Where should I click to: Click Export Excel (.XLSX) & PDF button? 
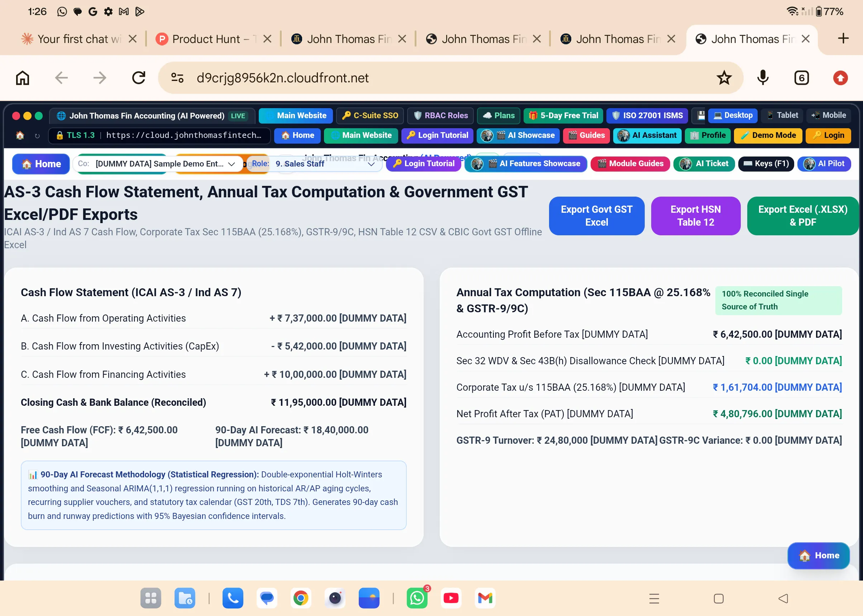[x=803, y=216]
